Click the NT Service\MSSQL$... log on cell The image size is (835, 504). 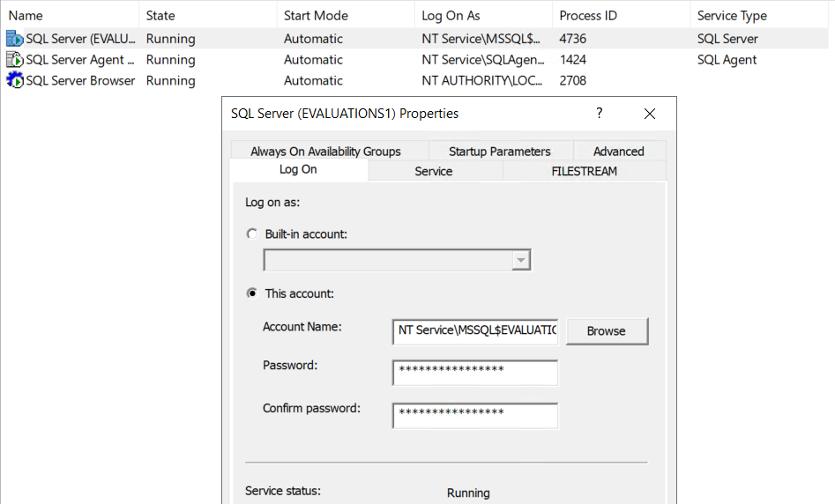481,38
